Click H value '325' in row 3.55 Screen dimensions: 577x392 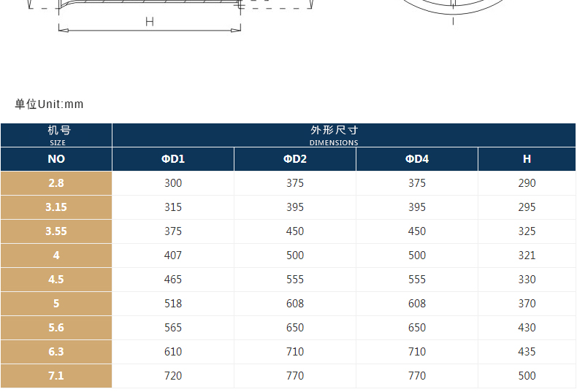[x=527, y=231]
